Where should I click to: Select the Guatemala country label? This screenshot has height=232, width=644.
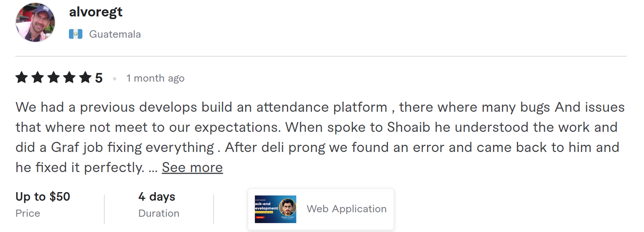click(x=115, y=34)
